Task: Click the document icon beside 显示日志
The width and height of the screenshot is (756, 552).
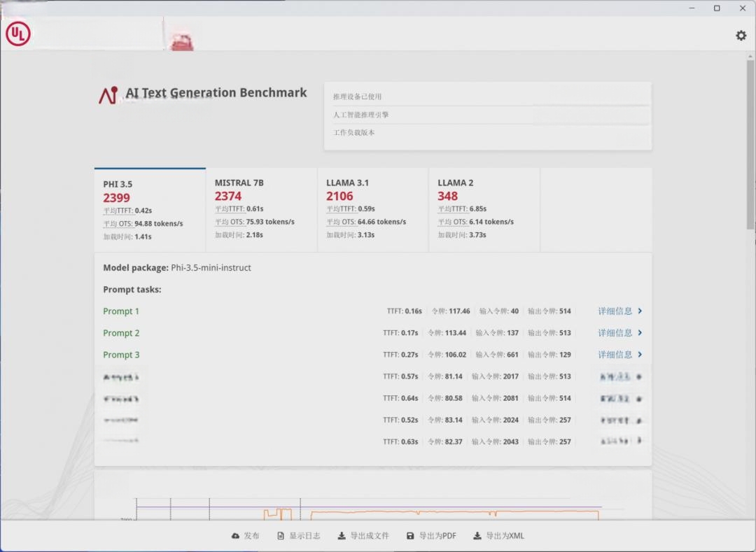Action: click(x=281, y=536)
